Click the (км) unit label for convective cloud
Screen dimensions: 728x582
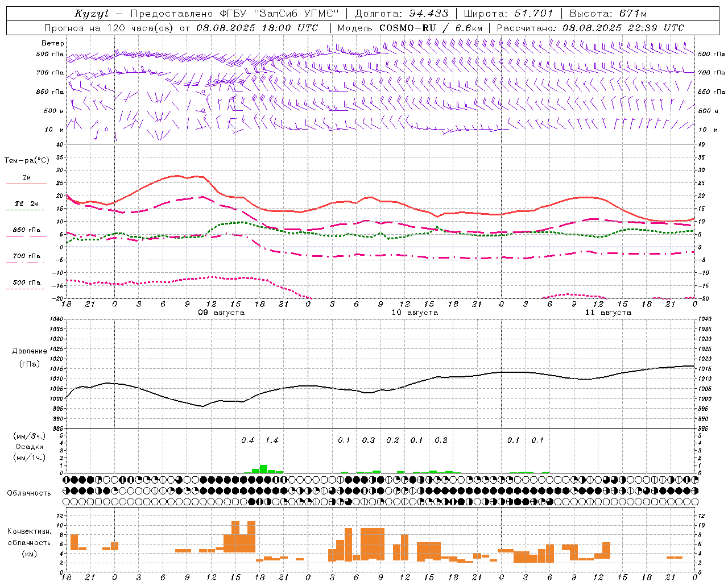point(30,554)
